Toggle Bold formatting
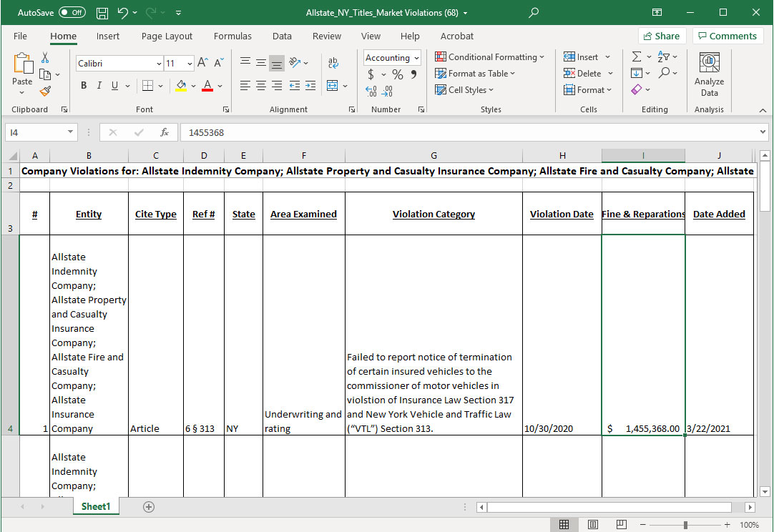Screen dimensions: 774x532 pyautogui.click(x=84, y=86)
